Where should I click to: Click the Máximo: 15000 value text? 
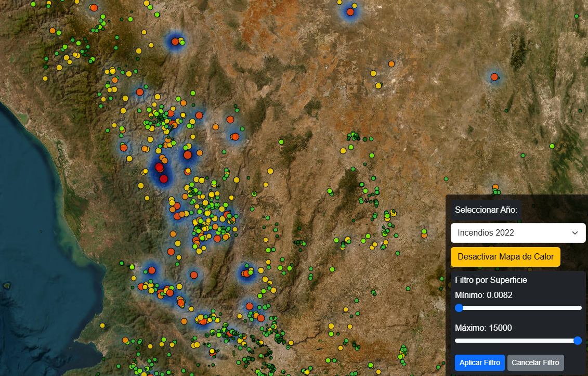tap(484, 328)
